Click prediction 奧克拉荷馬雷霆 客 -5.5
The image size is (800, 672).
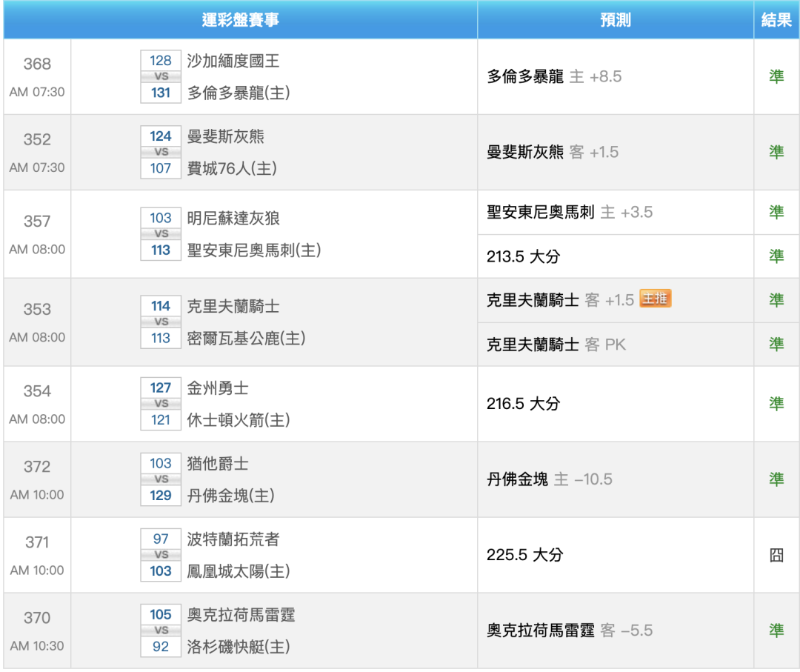(x=570, y=631)
